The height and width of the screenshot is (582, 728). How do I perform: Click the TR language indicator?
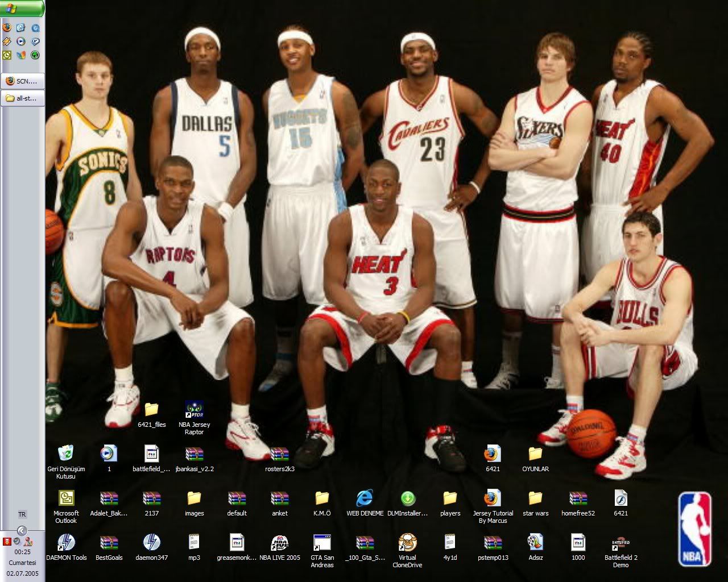pyautogui.click(x=22, y=514)
